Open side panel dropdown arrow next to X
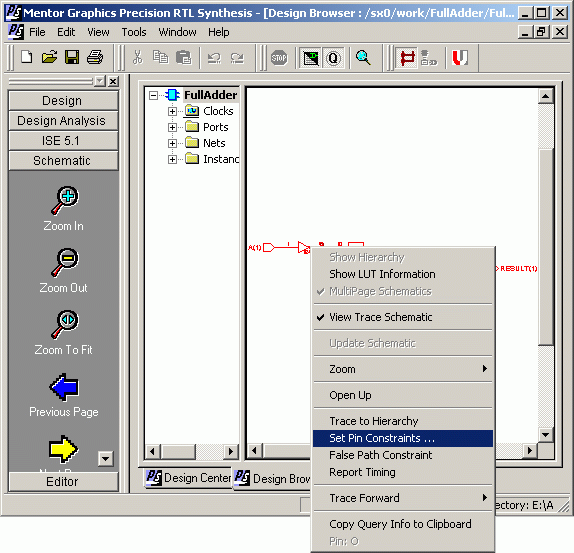Viewport: 574px width, 553px height. [100, 81]
